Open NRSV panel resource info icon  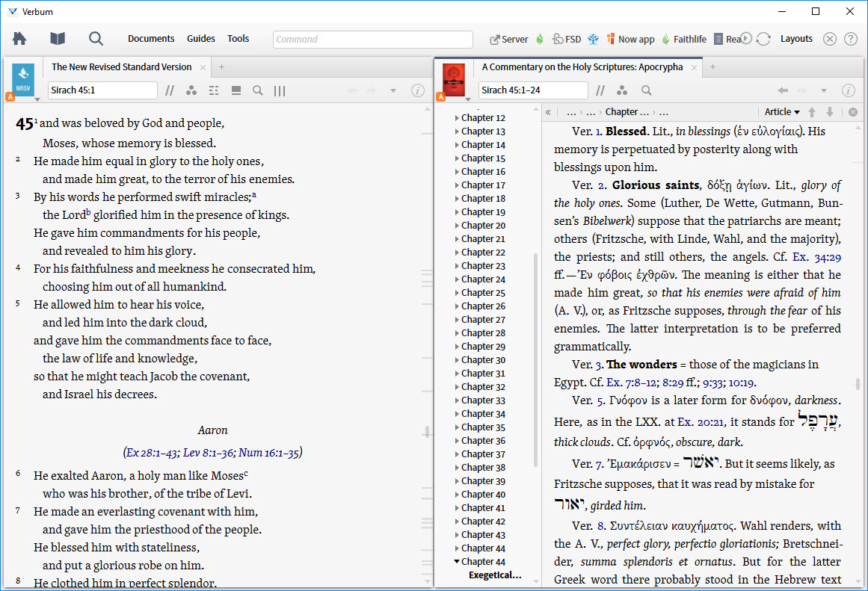(418, 90)
